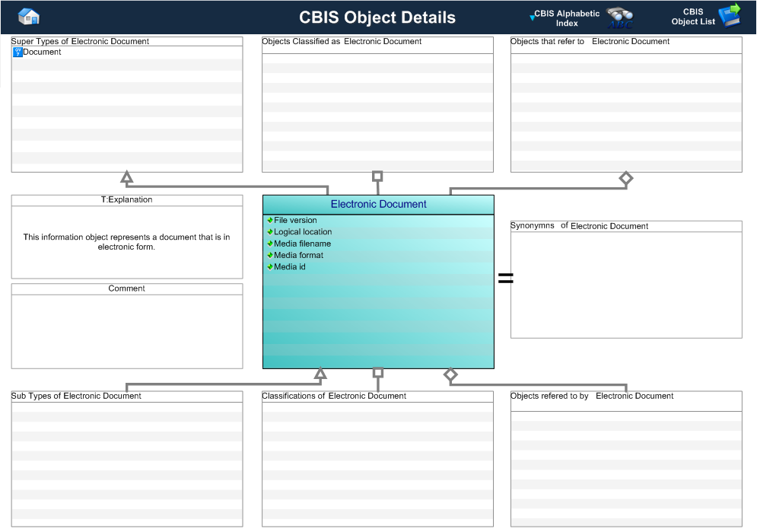Click the Media id attribute icon
The width and height of the screenshot is (757, 532).
270,267
